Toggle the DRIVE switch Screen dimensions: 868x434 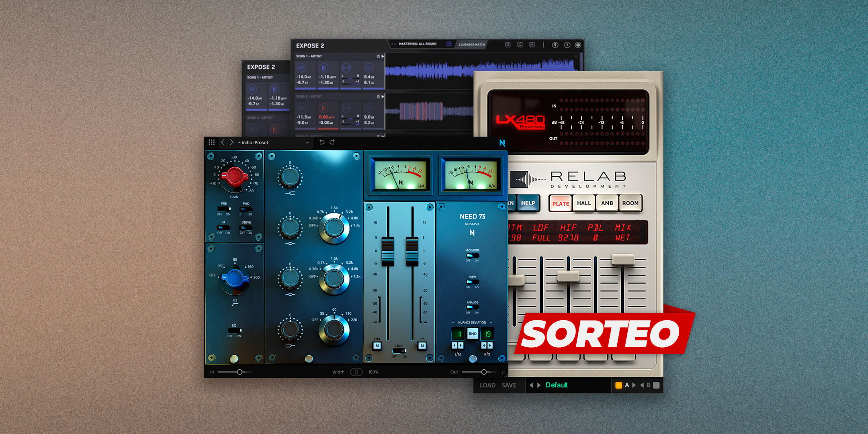coord(246,227)
